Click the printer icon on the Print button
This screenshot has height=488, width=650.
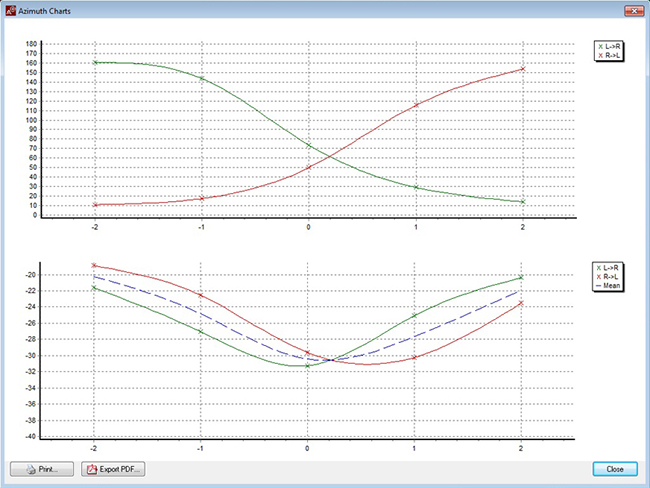[30, 469]
